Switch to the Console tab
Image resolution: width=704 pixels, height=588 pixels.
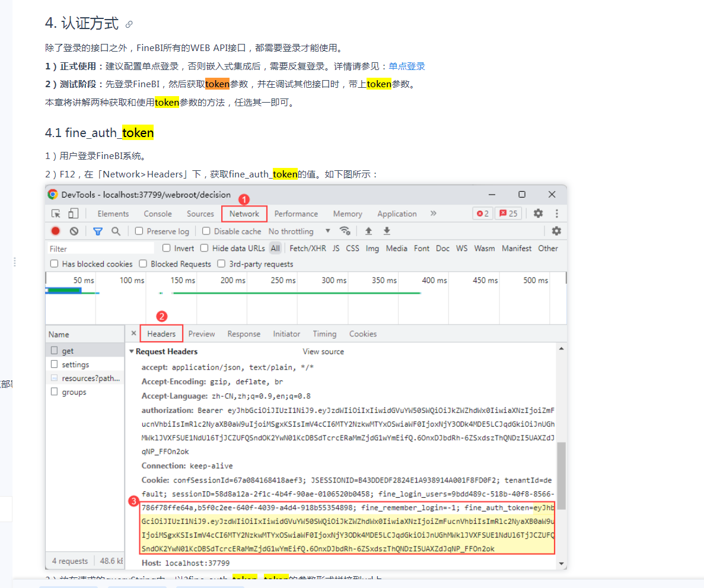point(158,214)
